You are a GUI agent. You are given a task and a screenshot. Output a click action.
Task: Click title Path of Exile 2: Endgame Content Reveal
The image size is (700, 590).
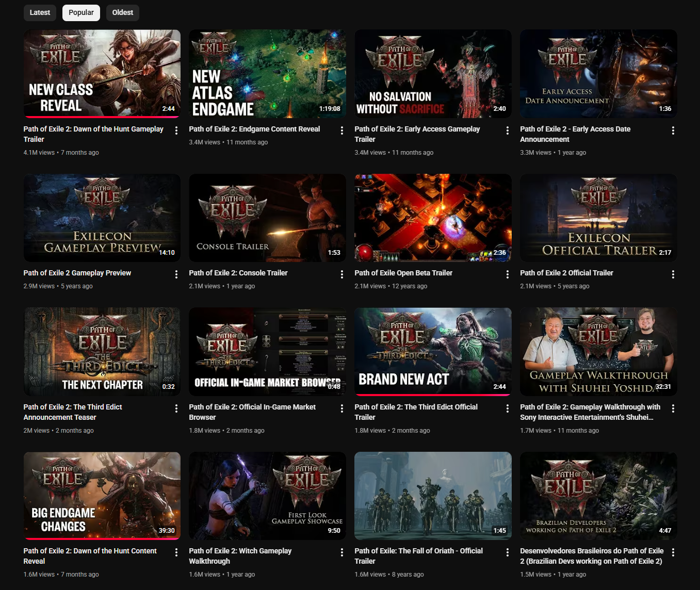point(254,129)
